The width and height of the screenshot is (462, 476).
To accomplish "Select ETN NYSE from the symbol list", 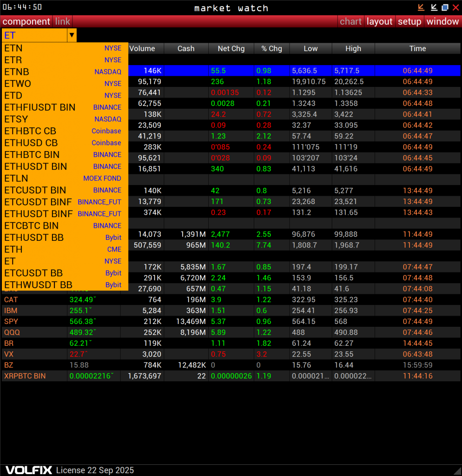I will click(x=65, y=48).
